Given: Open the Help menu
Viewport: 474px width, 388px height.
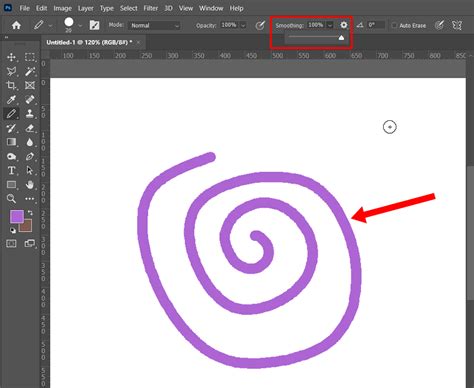Looking at the screenshot, I should pyautogui.click(x=236, y=8).
